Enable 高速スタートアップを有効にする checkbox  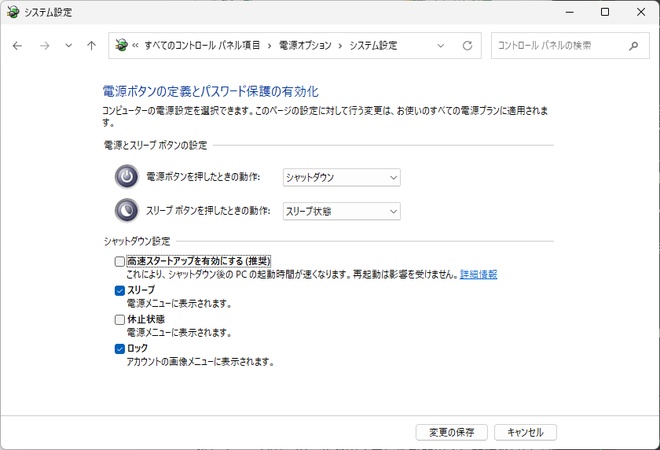[x=120, y=261]
